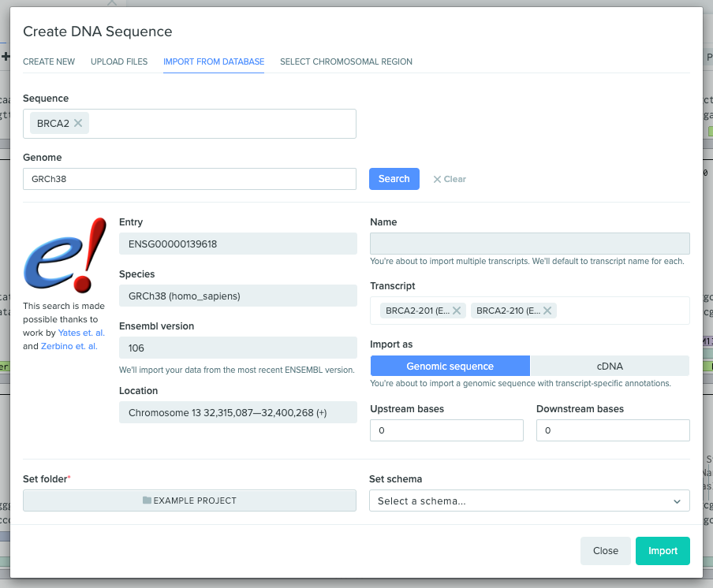
Task: Remove the BRCA2 sequence tag
Action: tap(78, 123)
